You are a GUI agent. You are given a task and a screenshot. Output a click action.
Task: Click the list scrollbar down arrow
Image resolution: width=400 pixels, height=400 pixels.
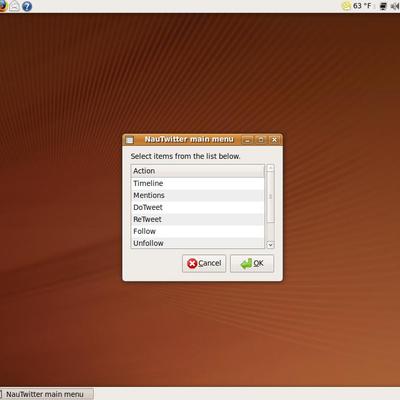point(270,245)
